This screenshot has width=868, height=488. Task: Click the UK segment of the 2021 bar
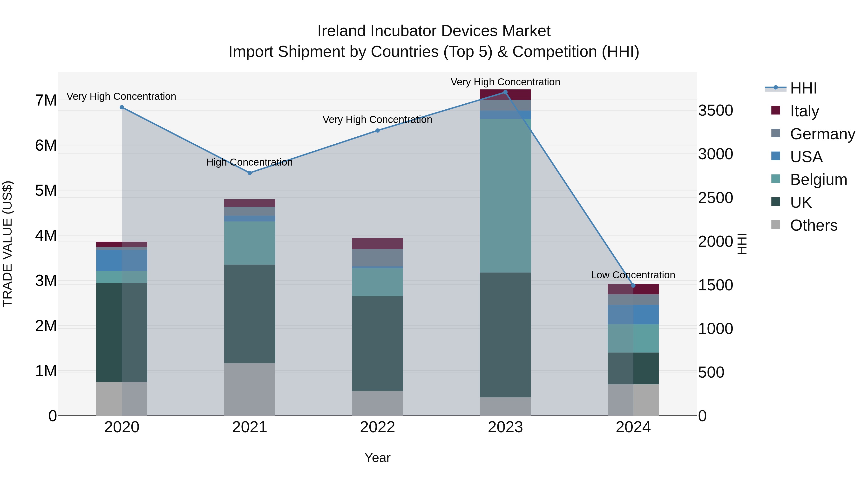250,314
